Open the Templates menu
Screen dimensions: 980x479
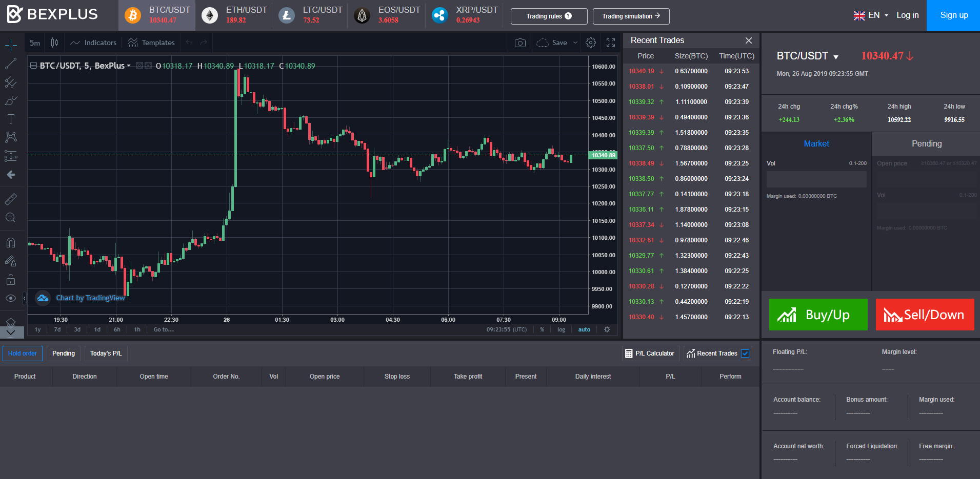[151, 43]
